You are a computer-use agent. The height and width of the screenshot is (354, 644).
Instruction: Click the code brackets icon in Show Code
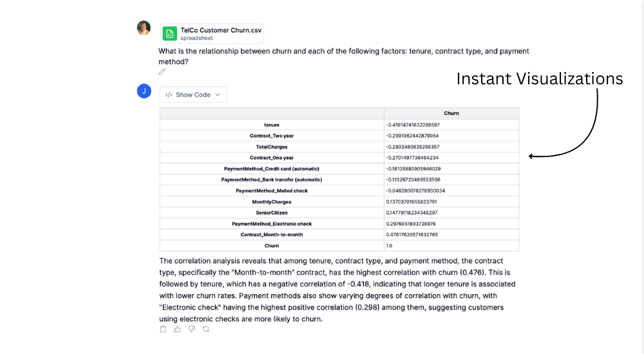point(169,95)
